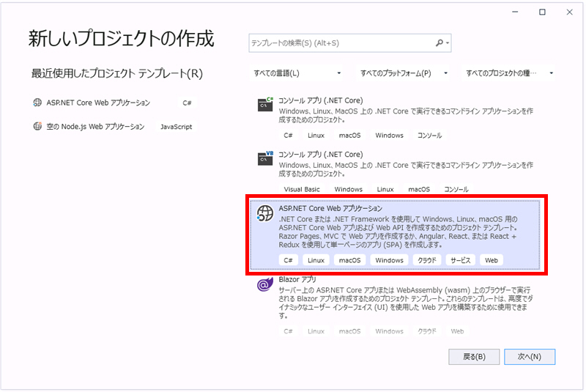586x392 pixels.
Task: Click the VB console app template icon
Action: [x=265, y=158]
